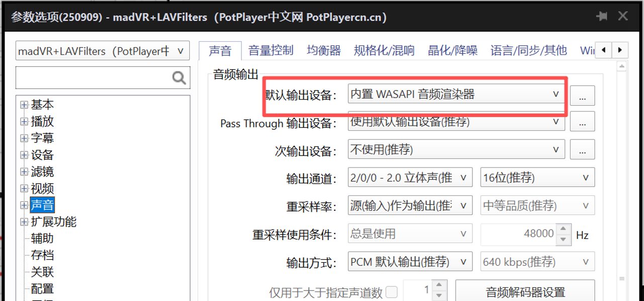This screenshot has height=301, width=644.
Task: Click the ... button beside 默认输出设备
Action: [x=583, y=95]
